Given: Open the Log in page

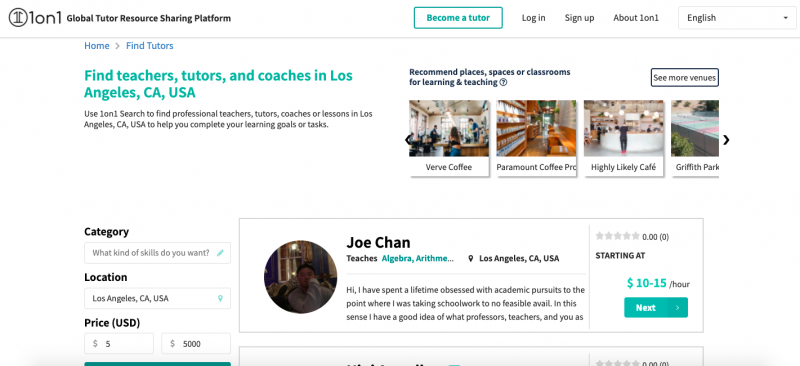Looking at the screenshot, I should point(534,18).
